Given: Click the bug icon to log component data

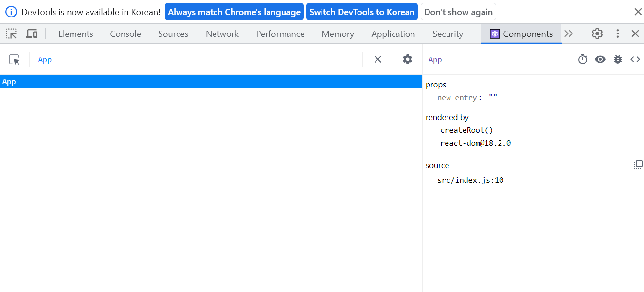Looking at the screenshot, I should click(x=618, y=59).
